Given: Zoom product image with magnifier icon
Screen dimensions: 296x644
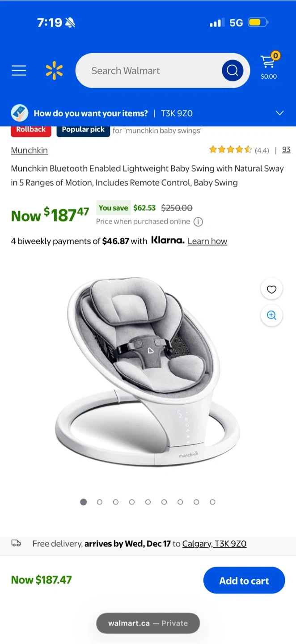Looking at the screenshot, I should (x=271, y=315).
